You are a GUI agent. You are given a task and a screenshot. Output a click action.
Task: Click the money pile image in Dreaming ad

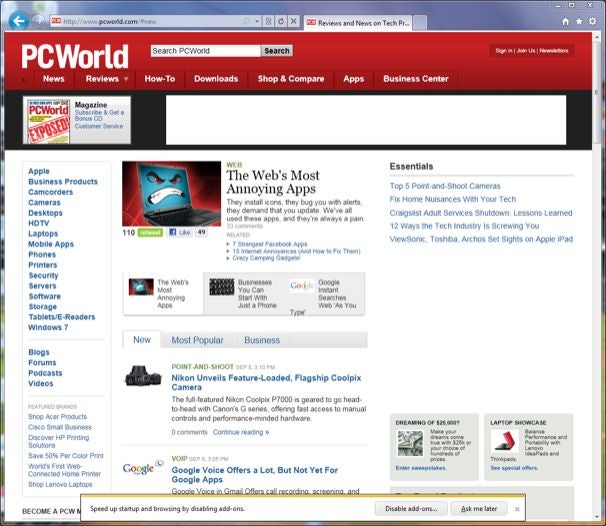pos(410,444)
